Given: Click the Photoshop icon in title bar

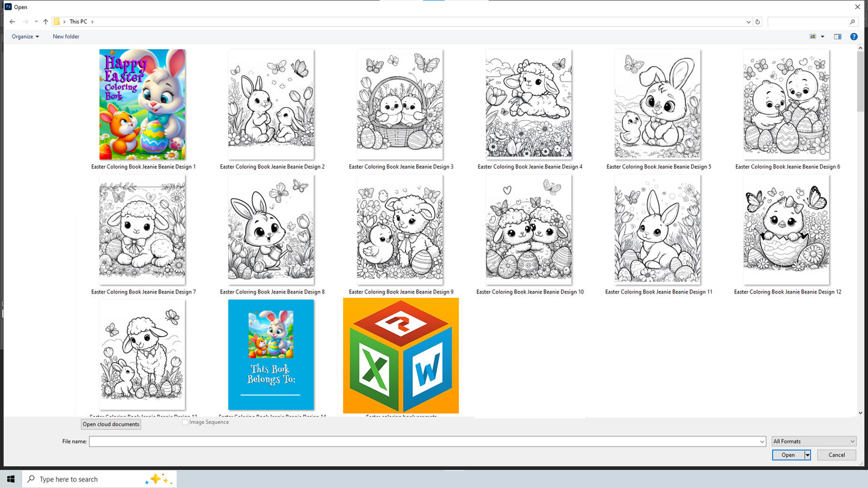Looking at the screenshot, I should pos(8,7).
